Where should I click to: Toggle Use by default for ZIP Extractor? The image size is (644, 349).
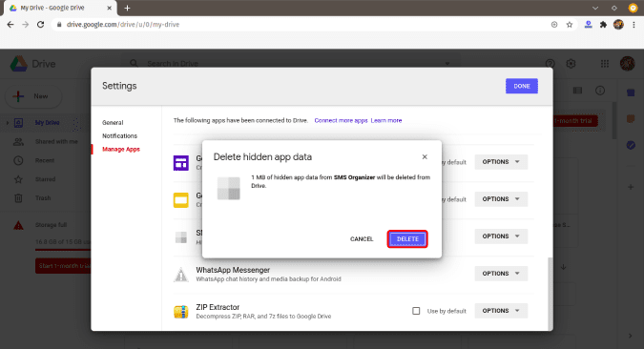pyautogui.click(x=416, y=311)
